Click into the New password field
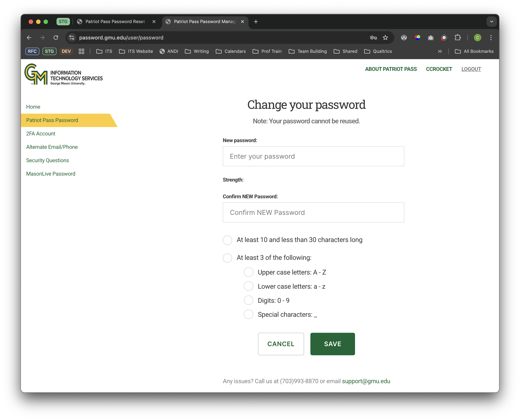Viewport: 520px width, 420px height. click(313, 156)
